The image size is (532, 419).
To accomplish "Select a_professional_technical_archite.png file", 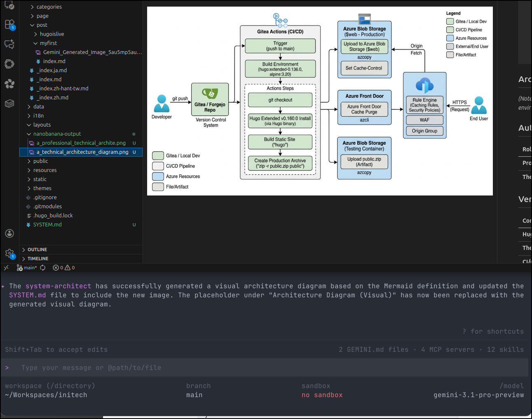I will coord(81,143).
